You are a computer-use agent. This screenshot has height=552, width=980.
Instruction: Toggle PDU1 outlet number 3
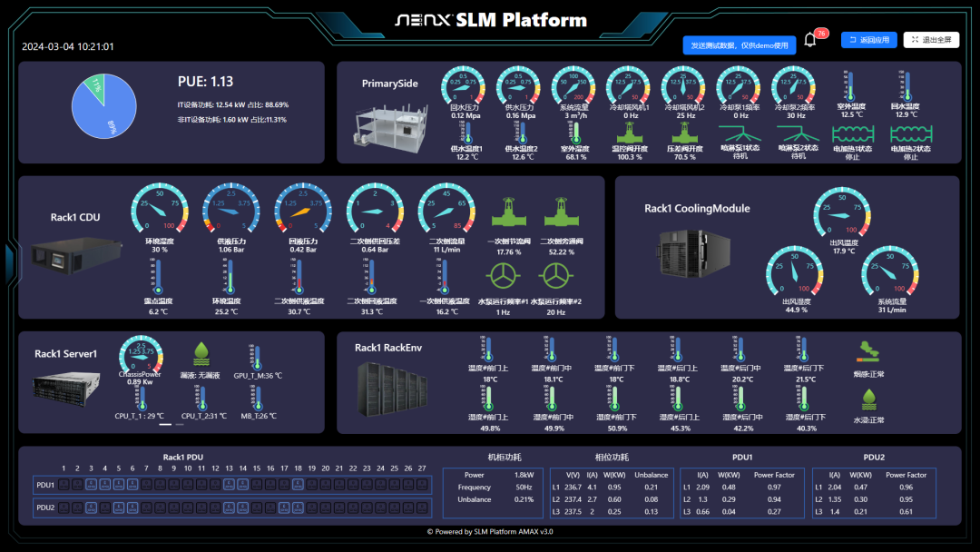pyautogui.click(x=92, y=484)
